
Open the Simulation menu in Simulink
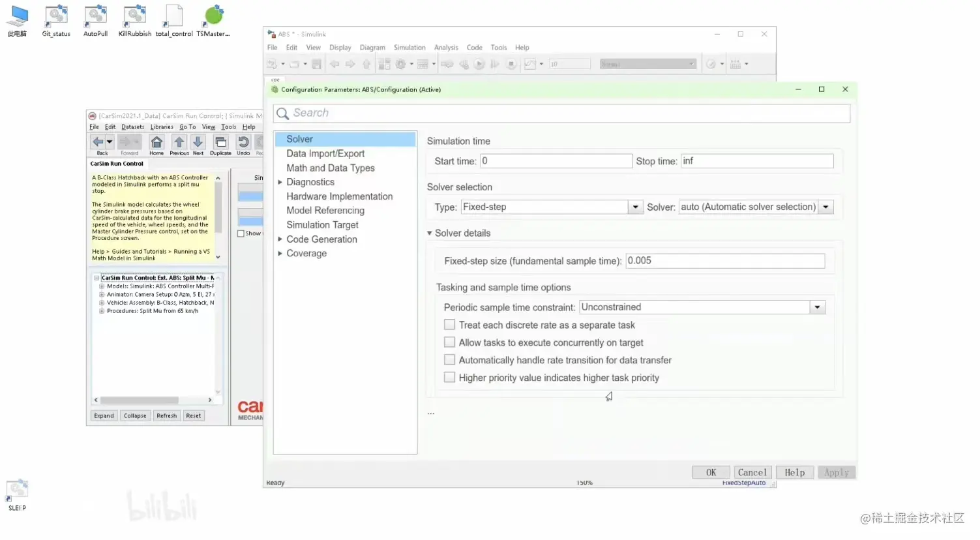[x=409, y=48]
